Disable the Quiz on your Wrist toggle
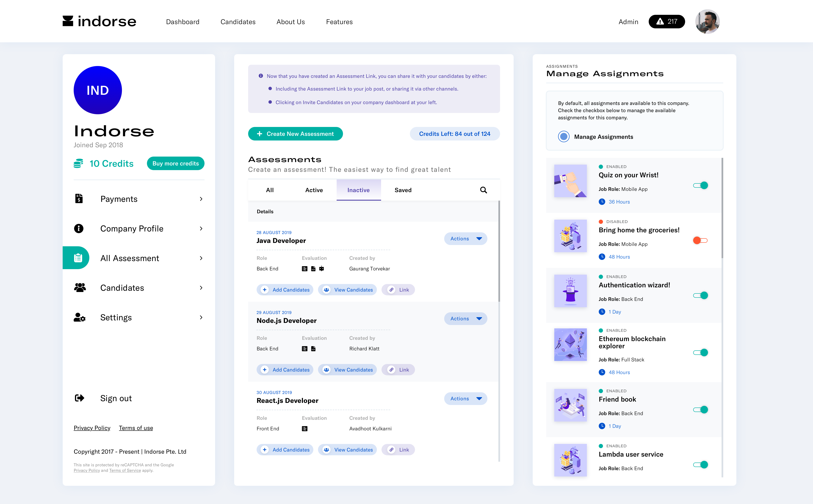The height and width of the screenshot is (504, 813). pyautogui.click(x=700, y=185)
